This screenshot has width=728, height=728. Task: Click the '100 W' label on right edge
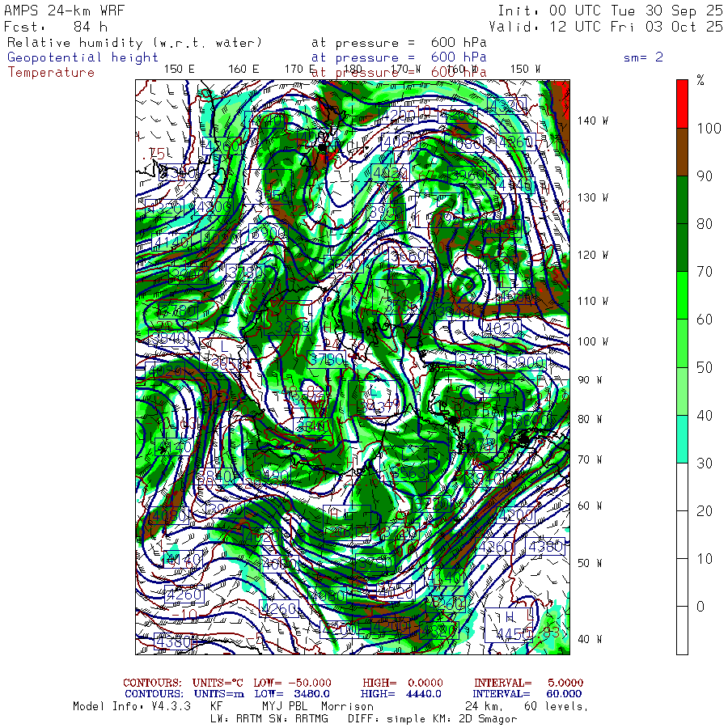[x=592, y=341]
